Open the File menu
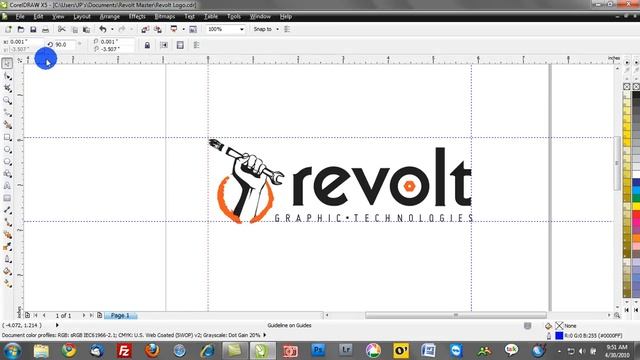This screenshot has width=640, height=360. (20, 17)
